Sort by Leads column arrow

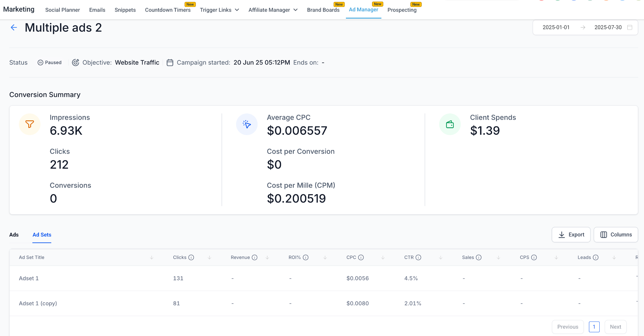pos(614,258)
